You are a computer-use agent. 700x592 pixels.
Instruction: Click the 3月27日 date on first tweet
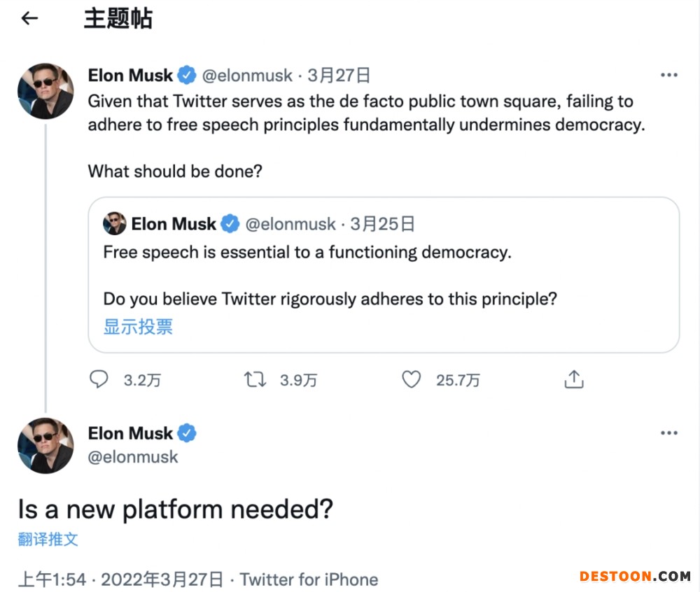(x=339, y=75)
